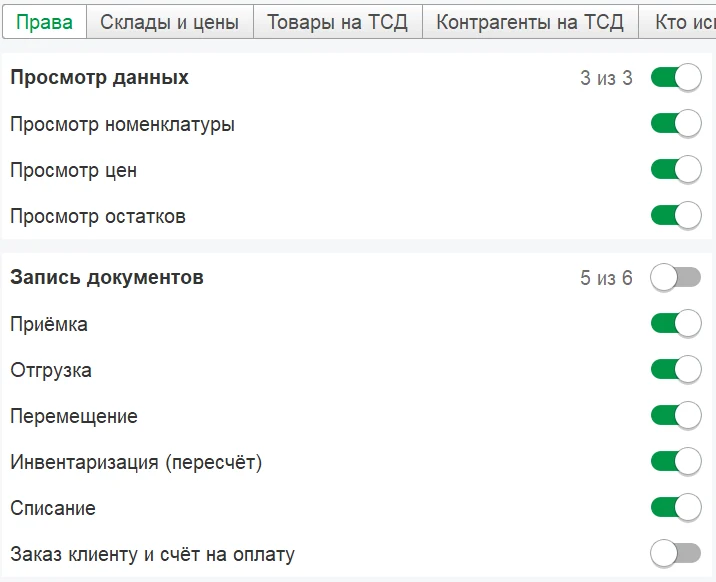Viewport: 716px width, 582px height.
Task: Disable the Просмотр номенклатуры toggle
Action: (x=676, y=124)
